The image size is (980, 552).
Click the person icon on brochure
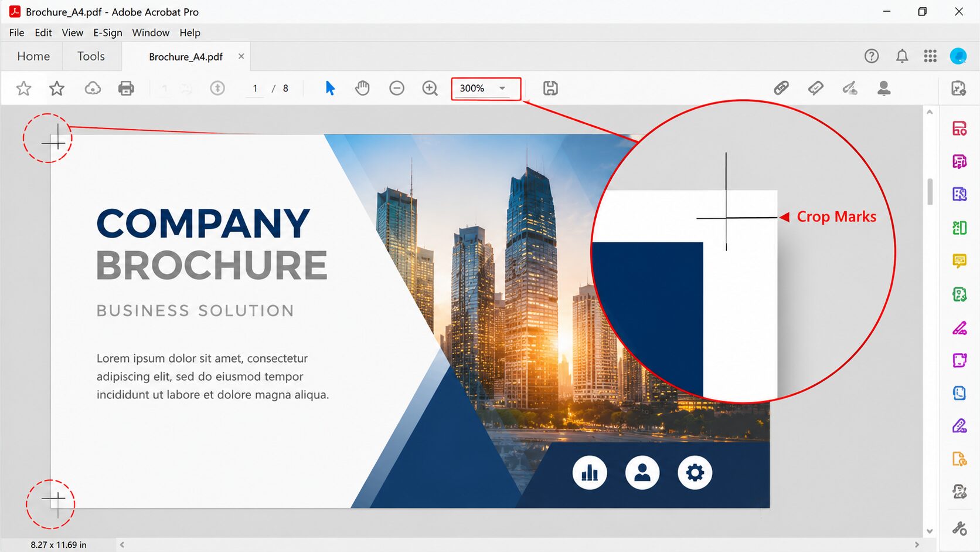point(642,473)
